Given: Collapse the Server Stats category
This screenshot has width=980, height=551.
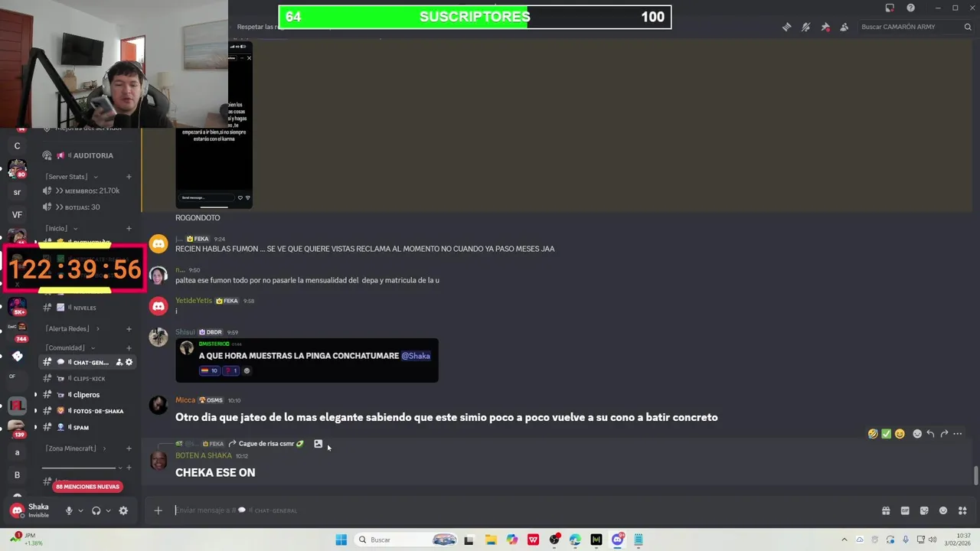Looking at the screenshot, I should [71, 177].
